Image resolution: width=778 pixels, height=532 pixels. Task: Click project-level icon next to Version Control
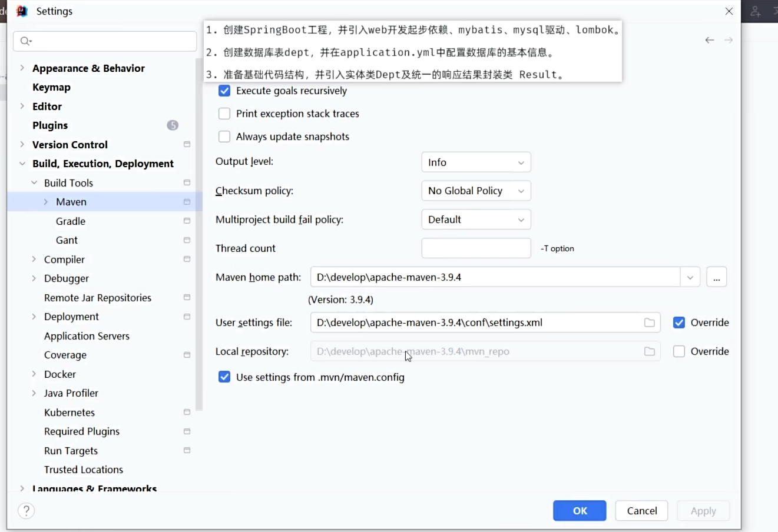pos(187,144)
